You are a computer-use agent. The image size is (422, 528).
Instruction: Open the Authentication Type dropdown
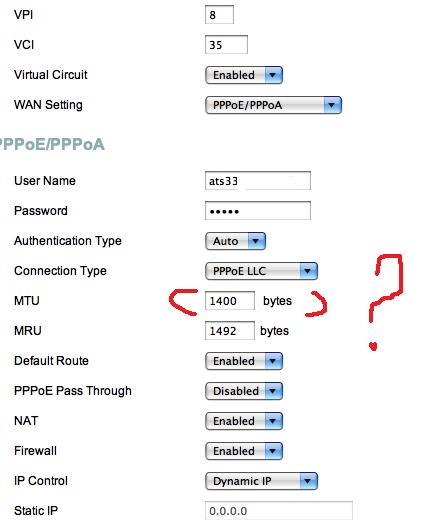235,241
